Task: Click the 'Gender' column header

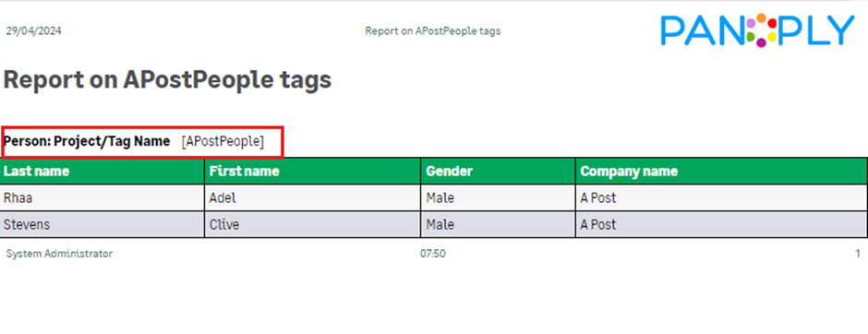Action: pos(499,171)
